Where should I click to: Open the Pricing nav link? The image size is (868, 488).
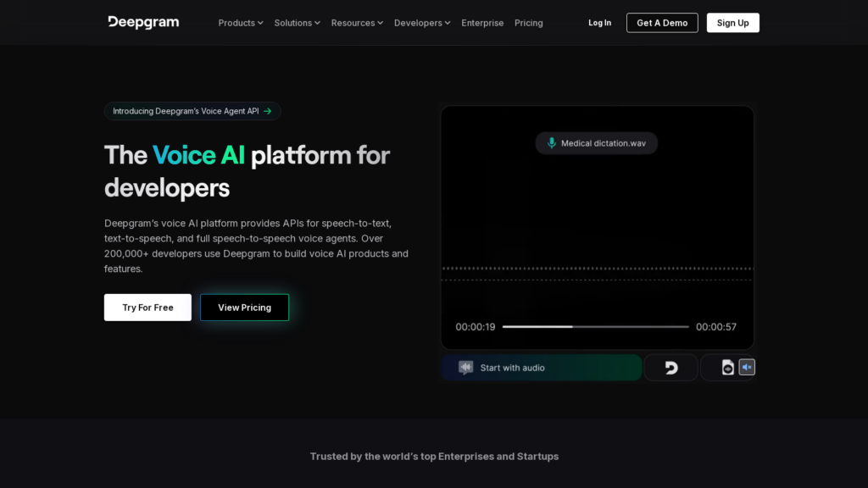pyautogui.click(x=528, y=23)
